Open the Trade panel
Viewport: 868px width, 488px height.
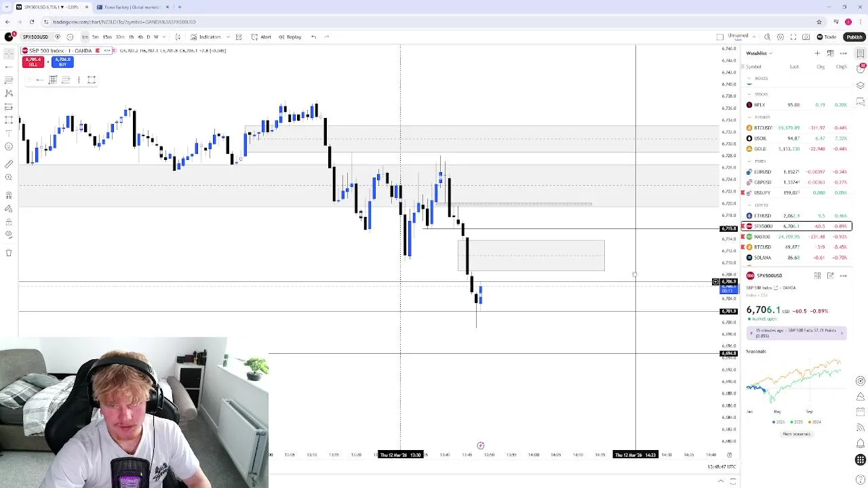[x=826, y=37]
